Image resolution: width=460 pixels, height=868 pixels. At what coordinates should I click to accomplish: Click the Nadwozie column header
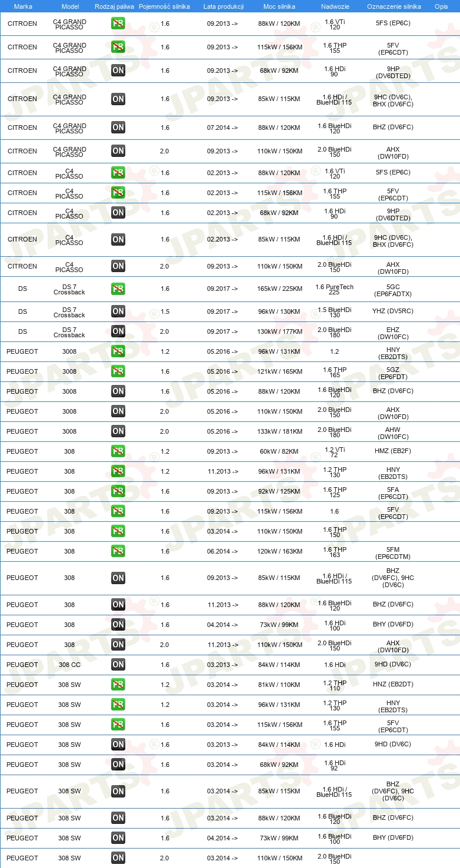[335, 6]
